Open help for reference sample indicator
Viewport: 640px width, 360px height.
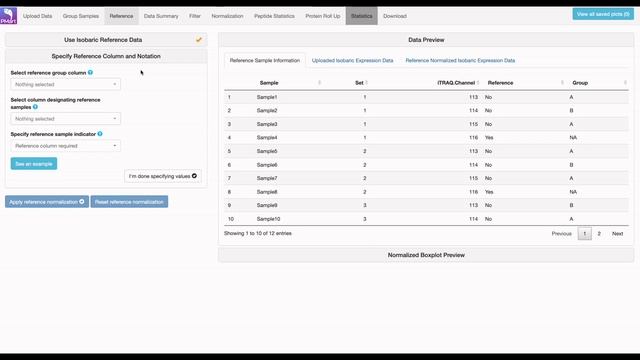[x=100, y=134]
